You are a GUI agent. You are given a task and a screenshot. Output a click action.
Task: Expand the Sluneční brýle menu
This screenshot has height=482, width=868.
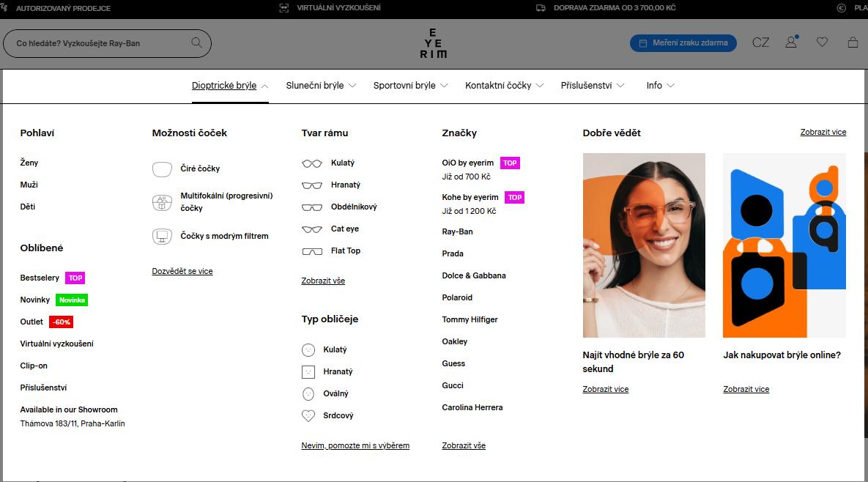coord(321,86)
